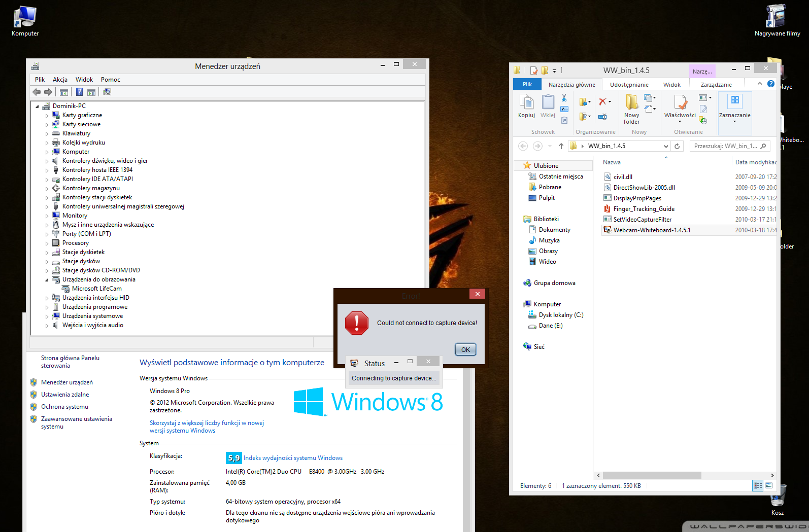Screen dimensions: 809x532
Task: Click the new folder icon in quick access toolbar
Action: point(545,70)
